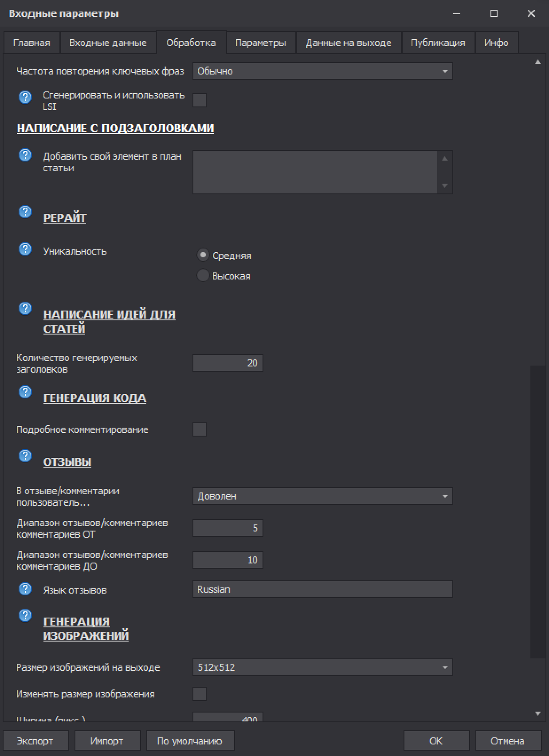The width and height of the screenshot is (549, 756).
Task: Click help icon for adding article plan element
Action: pyautogui.click(x=25, y=155)
